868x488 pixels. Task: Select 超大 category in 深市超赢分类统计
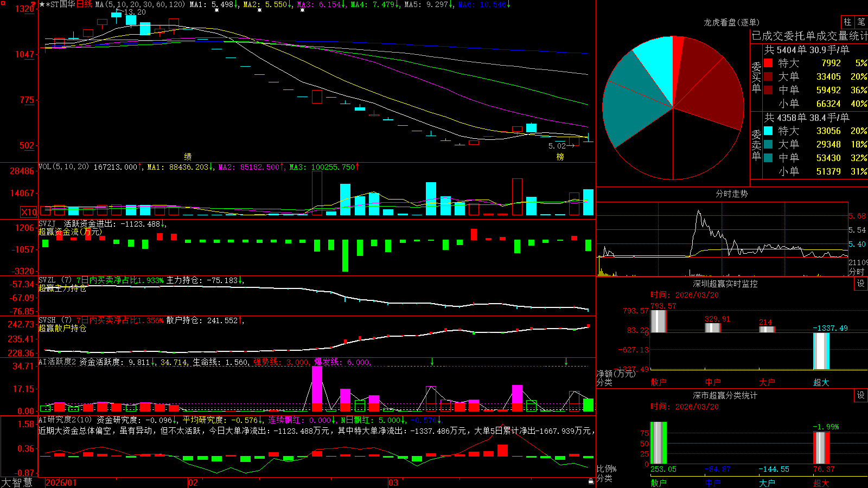821,483
